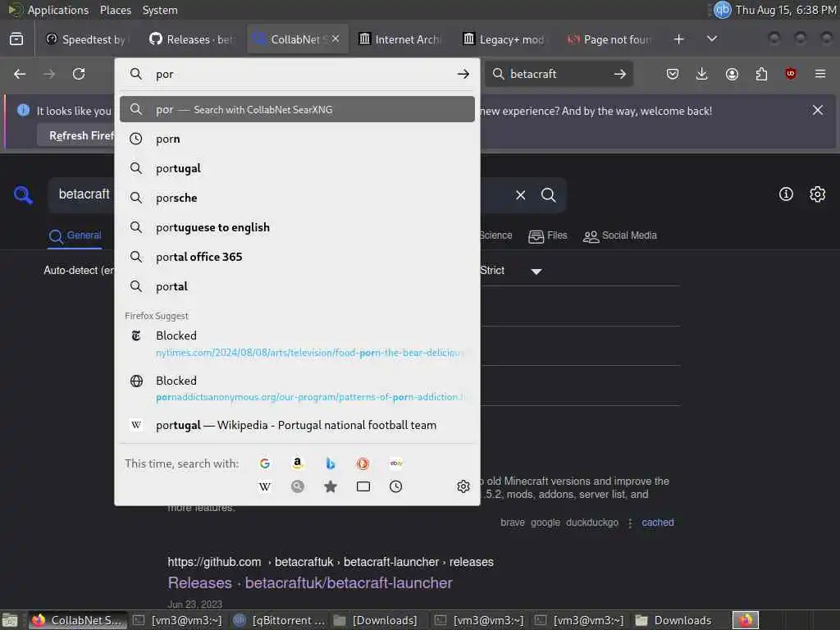Clear the SearXNG search field
The height and width of the screenshot is (630, 840).
(x=520, y=195)
